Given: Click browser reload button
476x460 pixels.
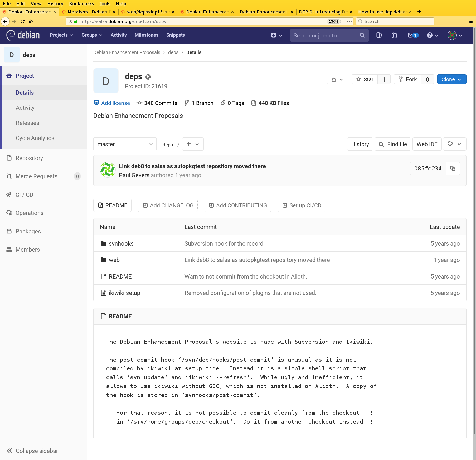Looking at the screenshot, I should point(22,21).
